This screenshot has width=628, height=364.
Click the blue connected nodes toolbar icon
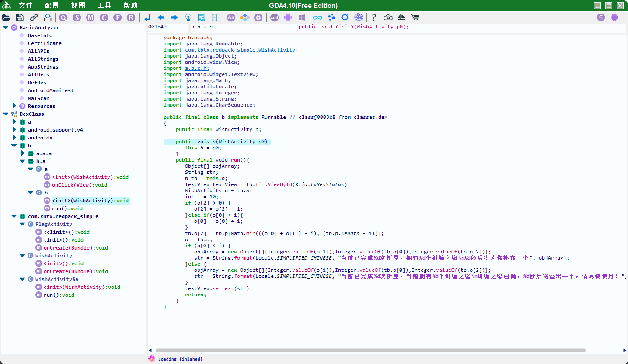(x=331, y=17)
